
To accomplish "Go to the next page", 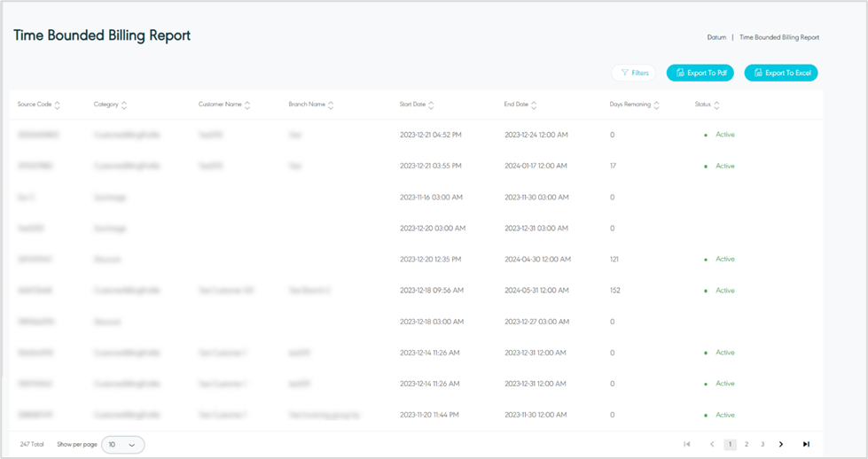I will pyautogui.click(x=781, y=444).
